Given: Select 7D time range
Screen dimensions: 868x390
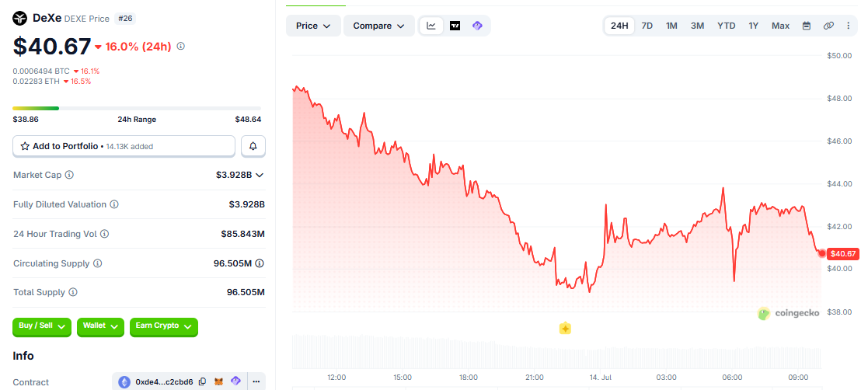Looking at the screenshot, I should click(647, 26).
